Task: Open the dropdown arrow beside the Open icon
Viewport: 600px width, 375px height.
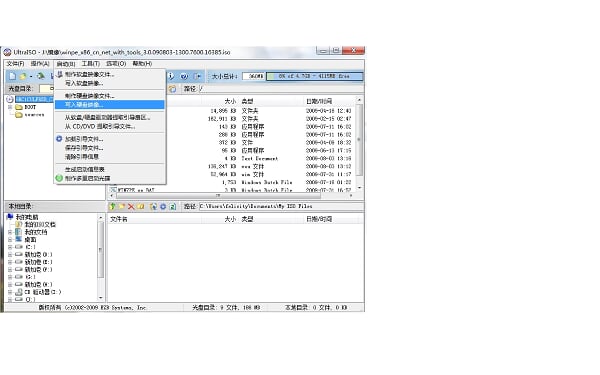Action: point(31,77)
